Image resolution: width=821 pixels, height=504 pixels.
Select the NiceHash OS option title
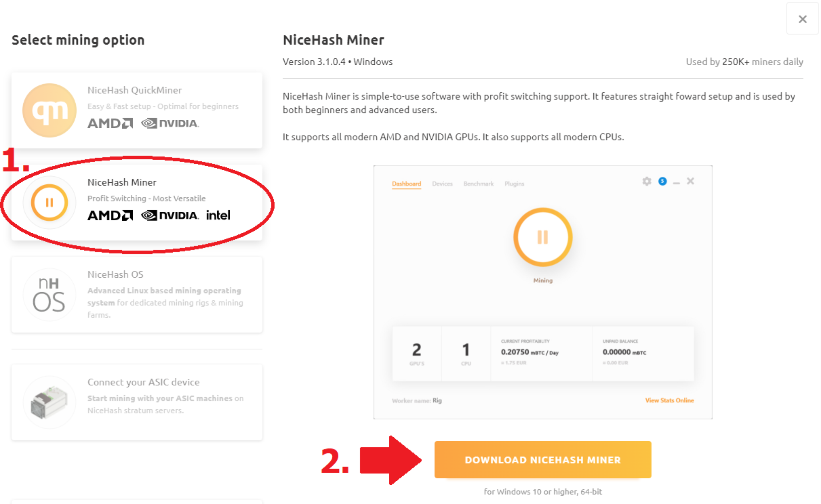tap(115, 274)
